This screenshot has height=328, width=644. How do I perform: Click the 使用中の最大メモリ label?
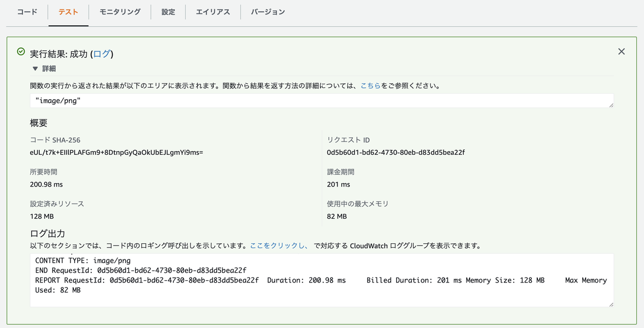tap(357, 204)
